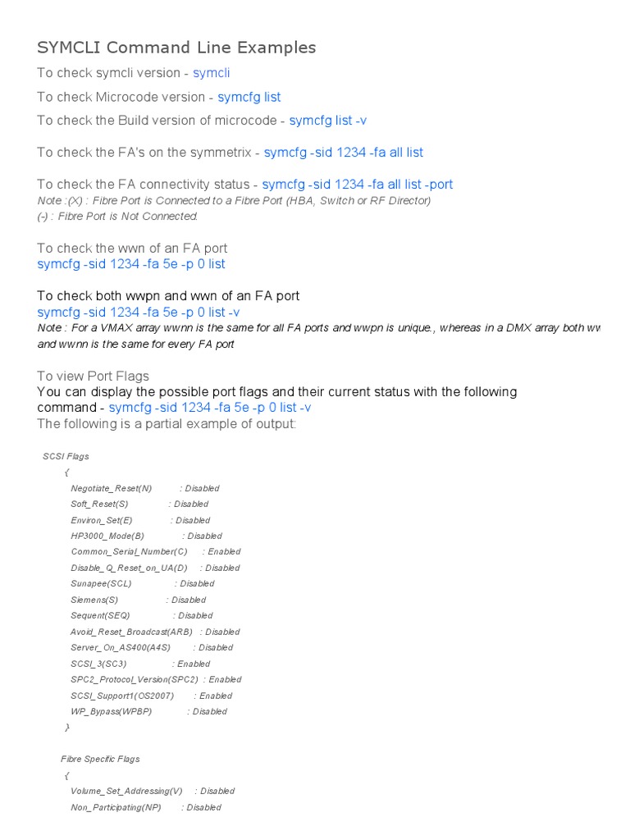
Task: Click the 'WP_Bypass(WPBP)' flag line
Action: pos(149,711)
